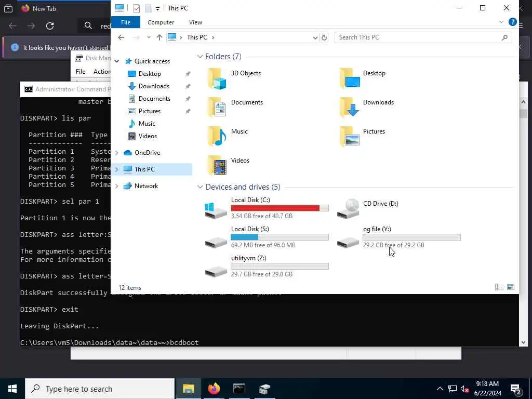Select the utilityvm (Z:) drive
532x399 pixels.
tap(267, 266)
